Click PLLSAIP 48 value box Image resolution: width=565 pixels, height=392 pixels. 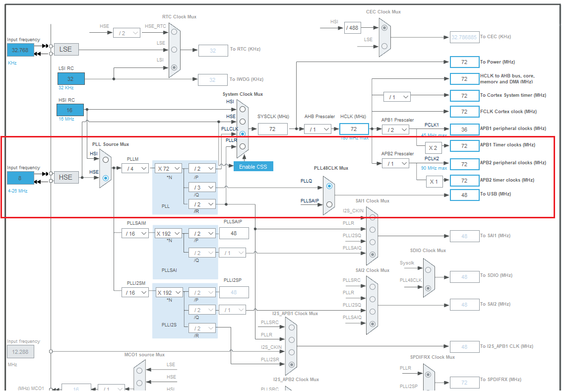coord(234,234)
